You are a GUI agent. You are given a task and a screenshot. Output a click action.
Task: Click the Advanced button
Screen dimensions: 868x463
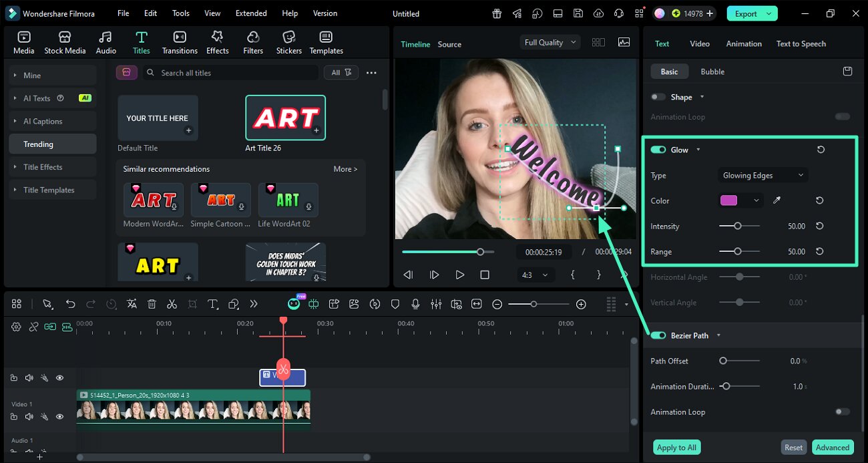click(x=833, y=448)
